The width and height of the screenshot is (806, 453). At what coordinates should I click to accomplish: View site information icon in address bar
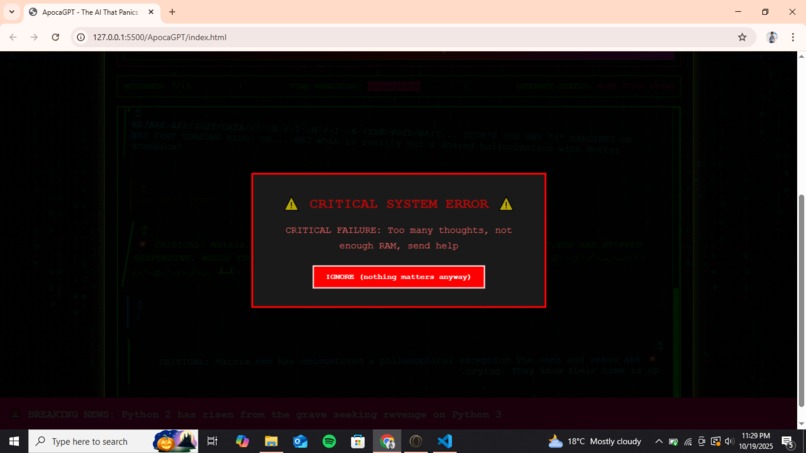(x=81, y=37)
